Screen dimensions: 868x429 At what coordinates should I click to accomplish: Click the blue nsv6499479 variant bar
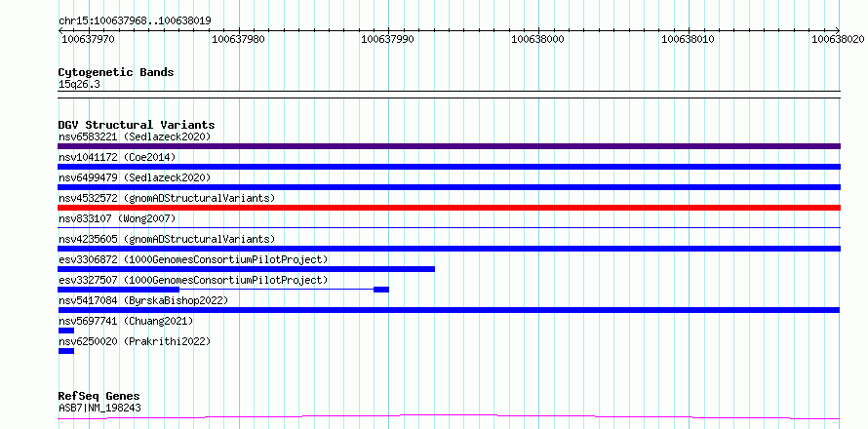click(449, 187)
